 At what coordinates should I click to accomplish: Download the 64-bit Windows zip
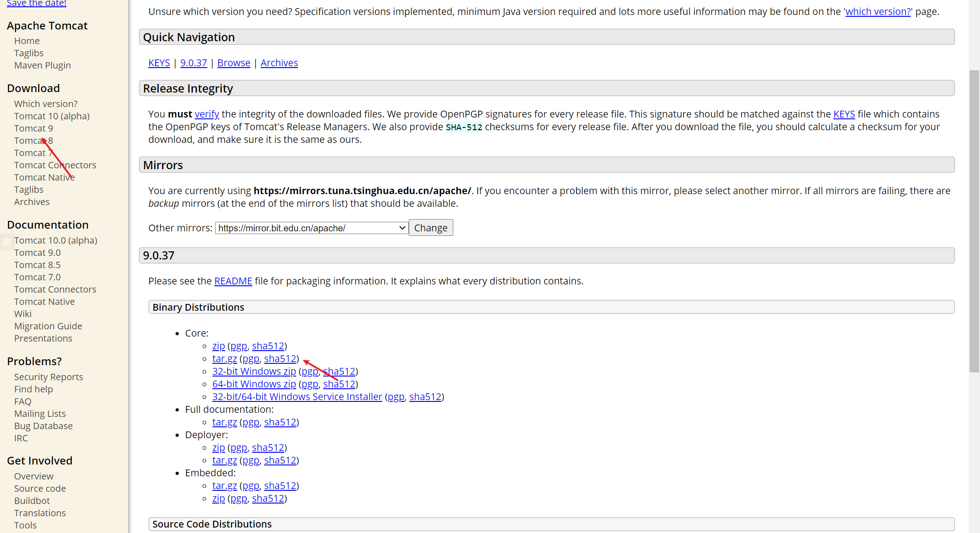coord(254,384)
